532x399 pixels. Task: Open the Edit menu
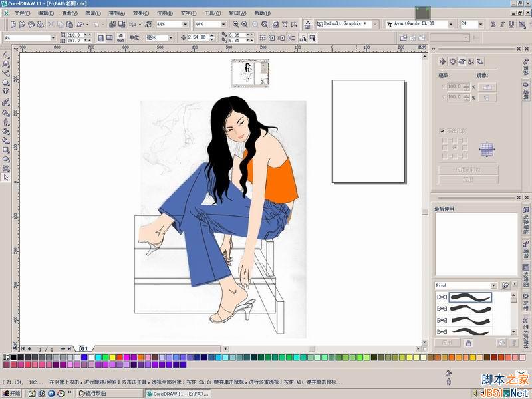[46, 13]
